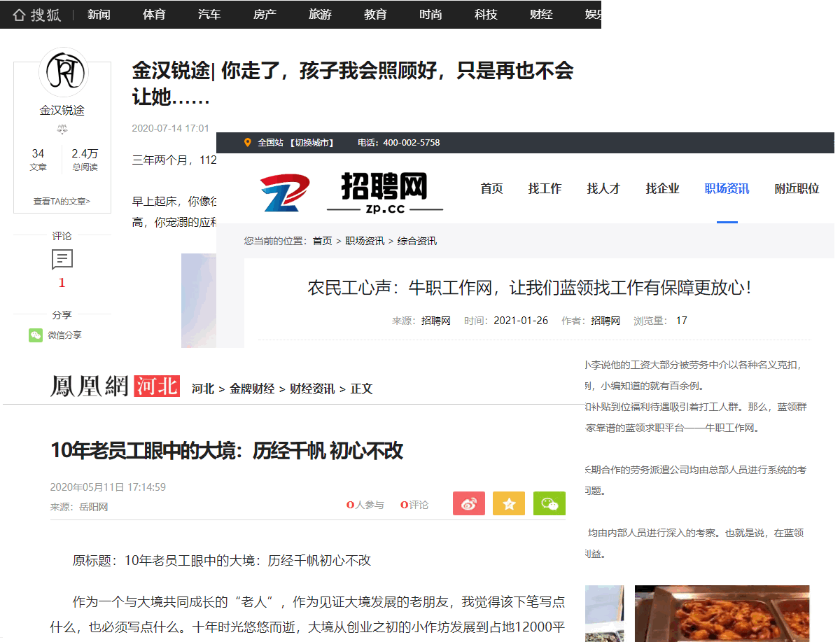Screen dimensions: 840x642
Task: Click 切换城市 to change city
Action: click(311, 143)
